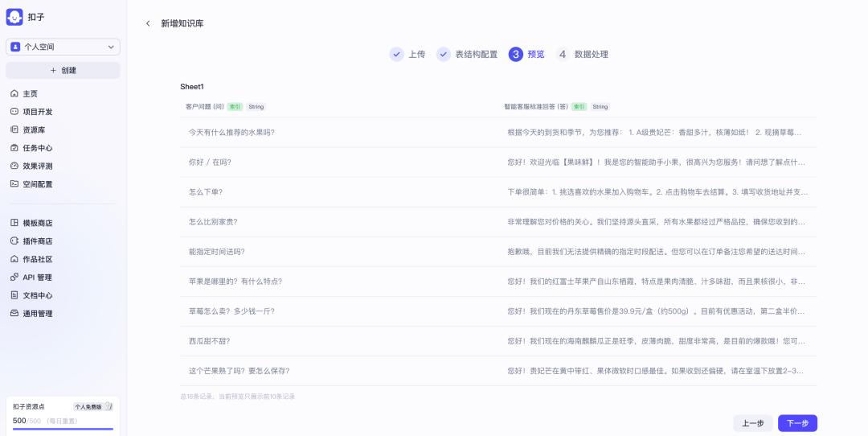Click the 个人免费版 plan badge

pos(93,406)
